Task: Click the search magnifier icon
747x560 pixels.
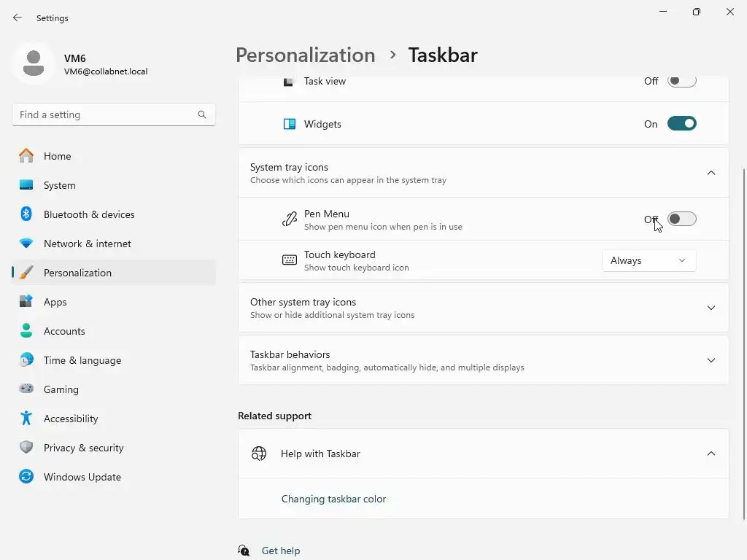Action: point(202,114)
